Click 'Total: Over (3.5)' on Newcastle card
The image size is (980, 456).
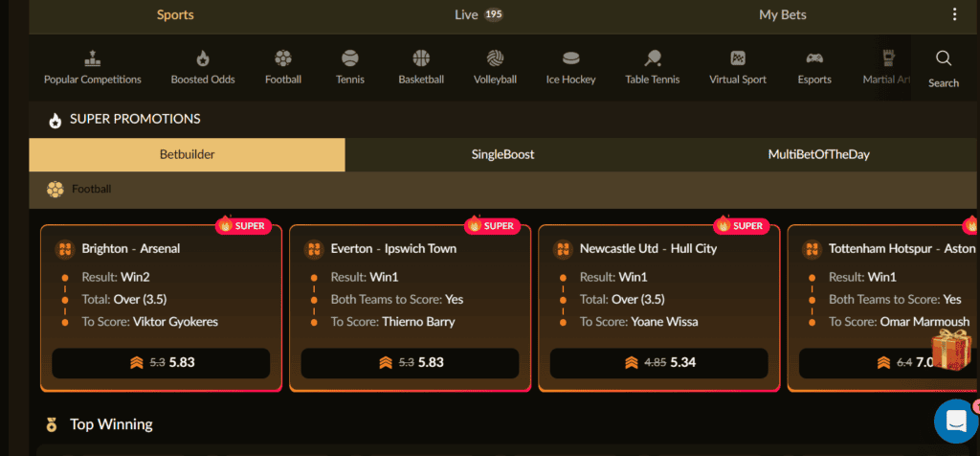622,300
